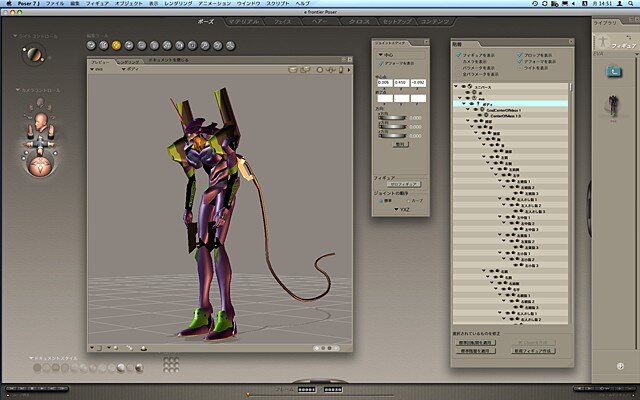Click the camera move cross arrows

coord(40,144)
